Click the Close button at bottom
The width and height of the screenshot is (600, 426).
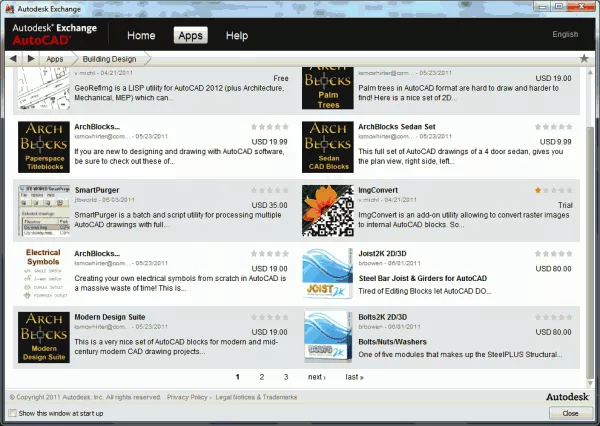[570, 413]
